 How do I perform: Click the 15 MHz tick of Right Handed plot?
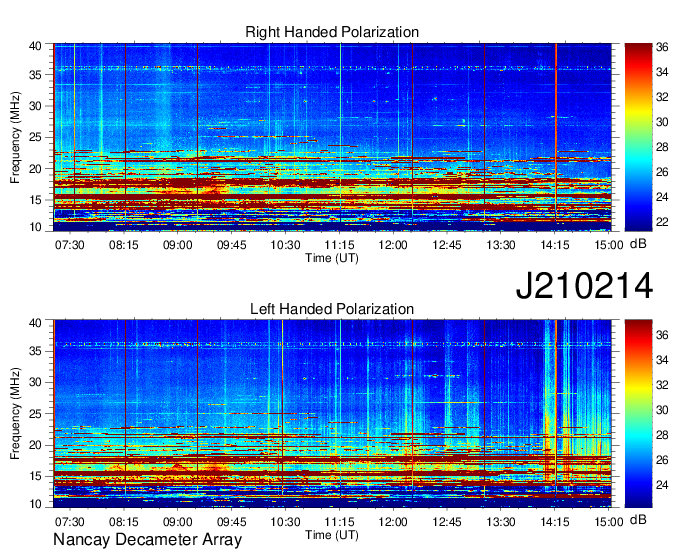click(x=35, y=200)
